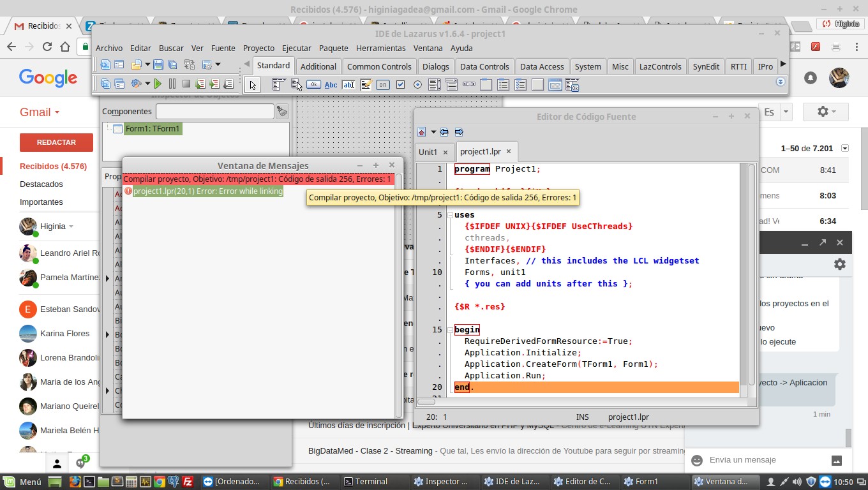Select the TCheckBox component icon

click(400, 84)
